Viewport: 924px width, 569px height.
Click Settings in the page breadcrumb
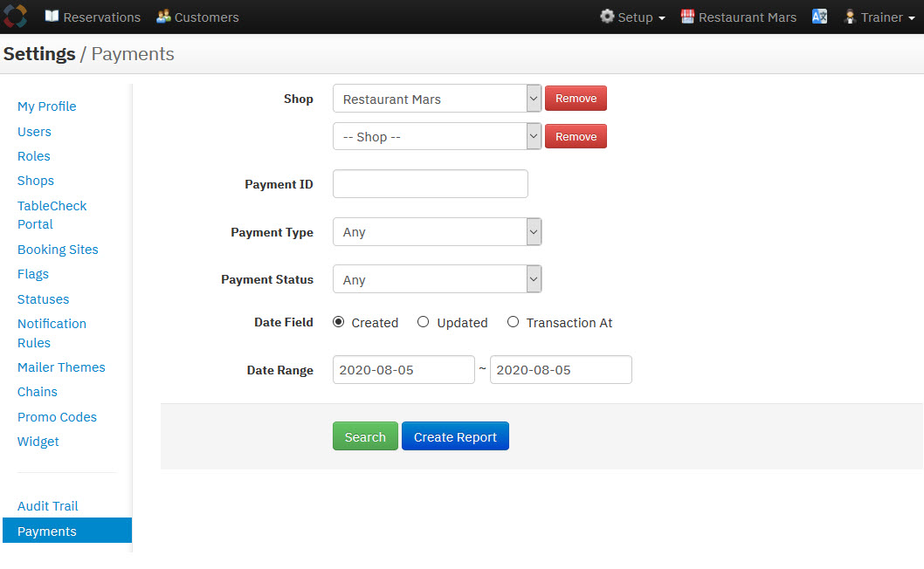click(x=39, y=54)
